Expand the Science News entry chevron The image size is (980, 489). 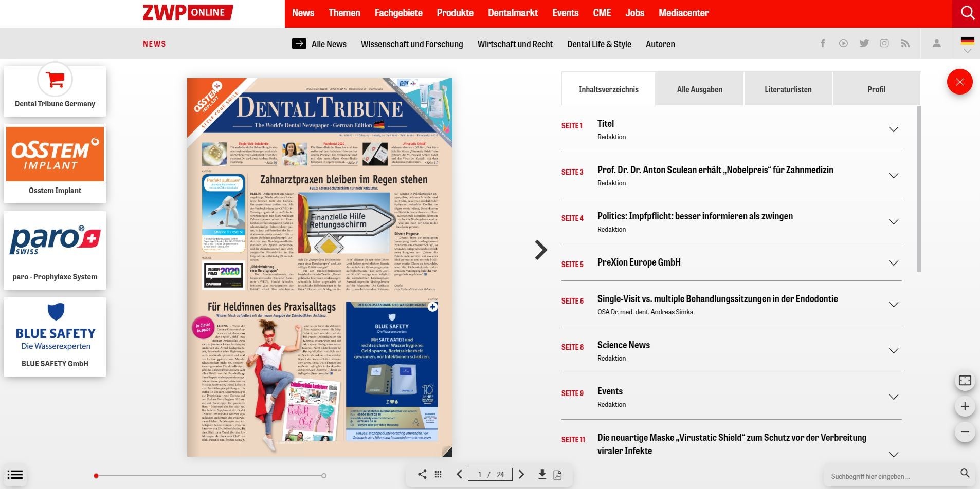pos(894,351)
